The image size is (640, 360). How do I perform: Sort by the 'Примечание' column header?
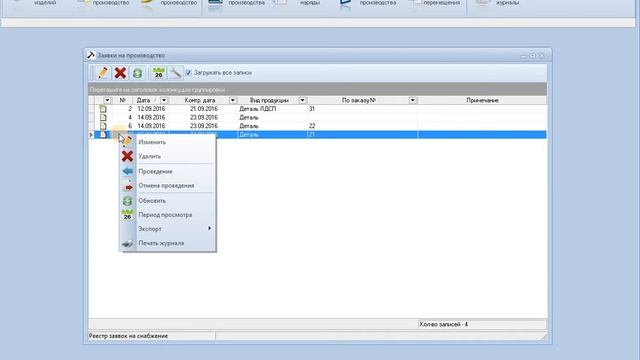coord(482,100)
